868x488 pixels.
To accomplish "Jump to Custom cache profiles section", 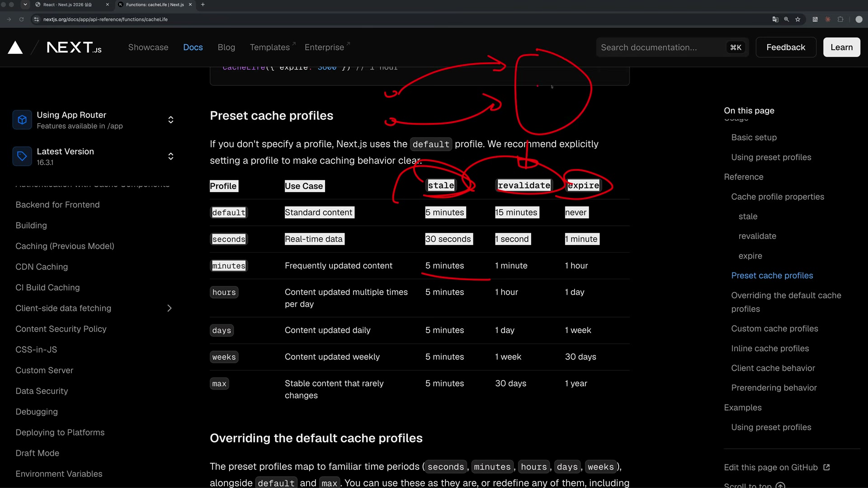I will (774, 329).
